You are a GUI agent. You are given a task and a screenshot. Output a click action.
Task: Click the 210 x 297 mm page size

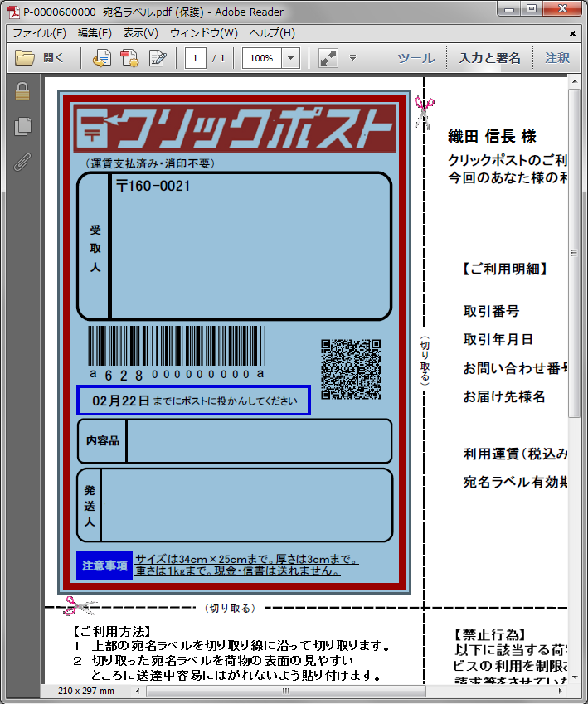click(x=85, y=691)
